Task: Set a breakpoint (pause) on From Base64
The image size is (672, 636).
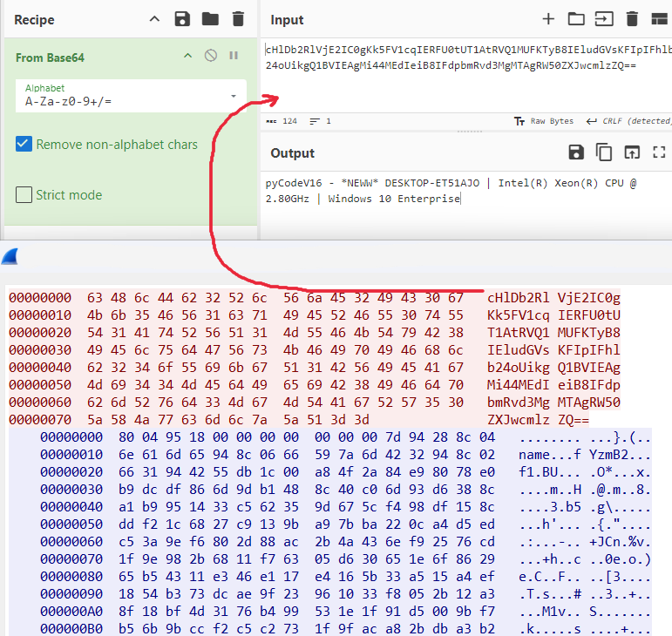Action: (x=234, y=55)
